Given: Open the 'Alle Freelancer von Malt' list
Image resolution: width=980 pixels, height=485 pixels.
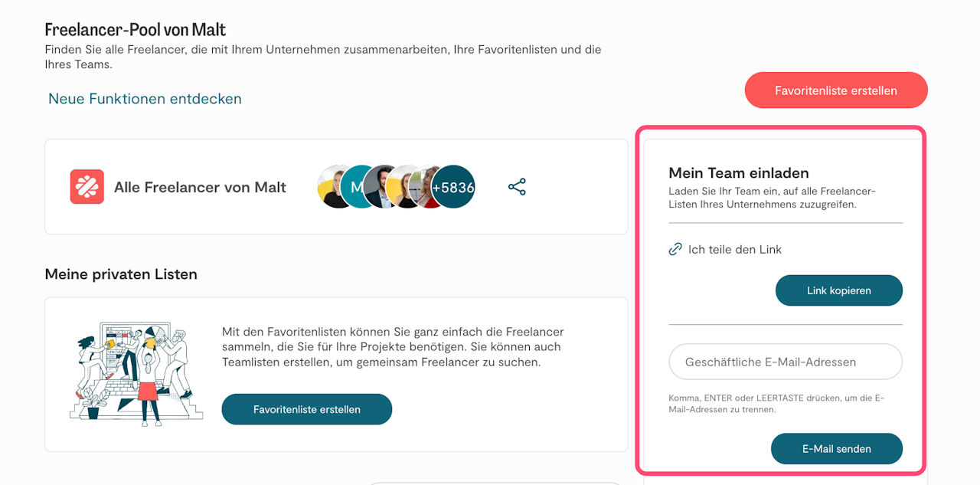Looking at the screenshot, I should click(x=200, y=187).
